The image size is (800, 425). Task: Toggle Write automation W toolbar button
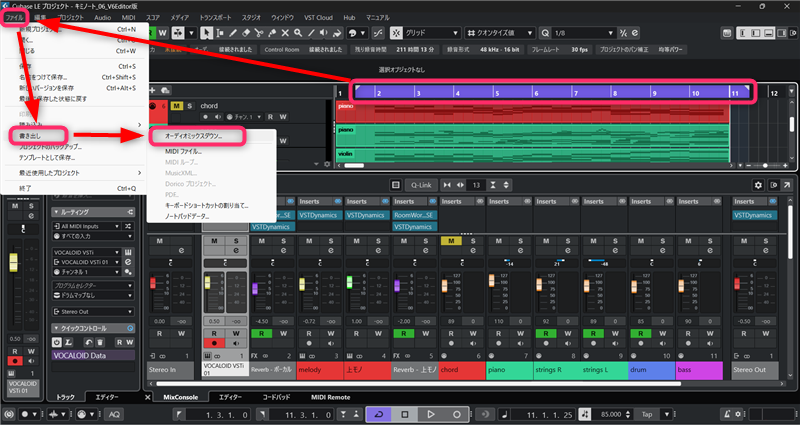click(x=162, y=33)
